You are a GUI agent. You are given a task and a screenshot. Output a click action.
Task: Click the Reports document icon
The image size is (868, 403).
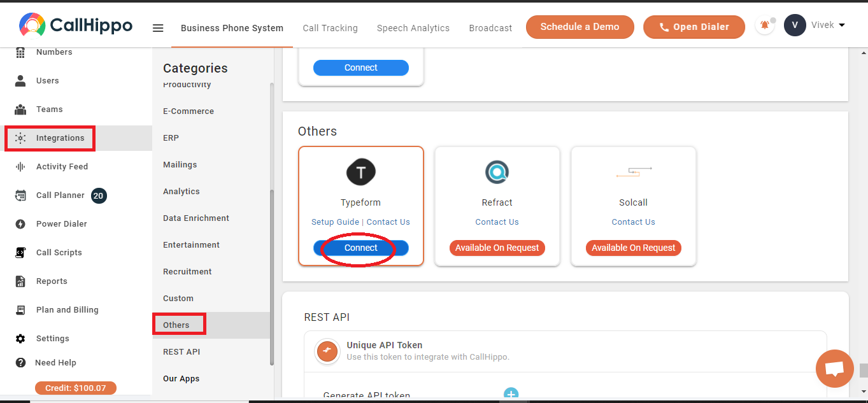[x=20, y=281]
